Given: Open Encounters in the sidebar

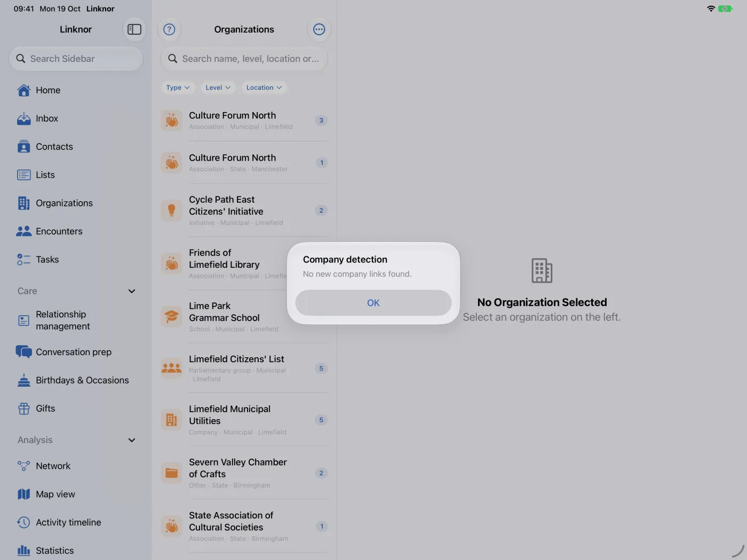Looking at the screenshot, I should [76, 231].
